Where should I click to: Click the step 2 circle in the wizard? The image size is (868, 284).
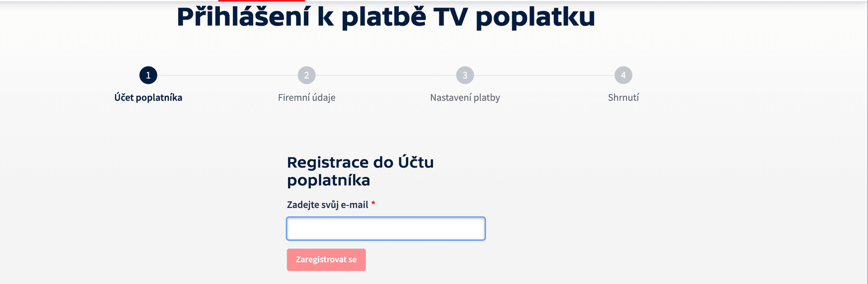[307, 75]
